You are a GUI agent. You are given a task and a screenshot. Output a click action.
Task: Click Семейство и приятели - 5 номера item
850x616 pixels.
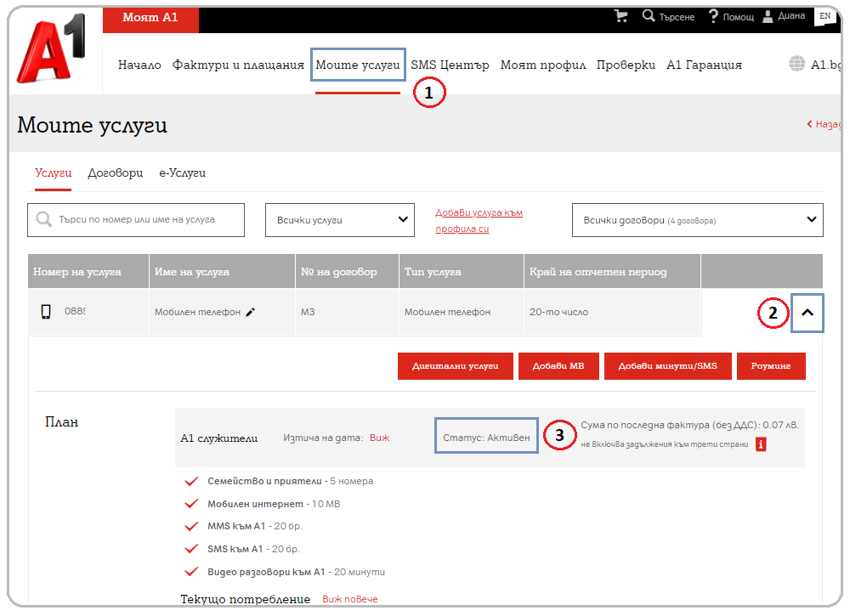pyautogui.click(x=290, y=481)
